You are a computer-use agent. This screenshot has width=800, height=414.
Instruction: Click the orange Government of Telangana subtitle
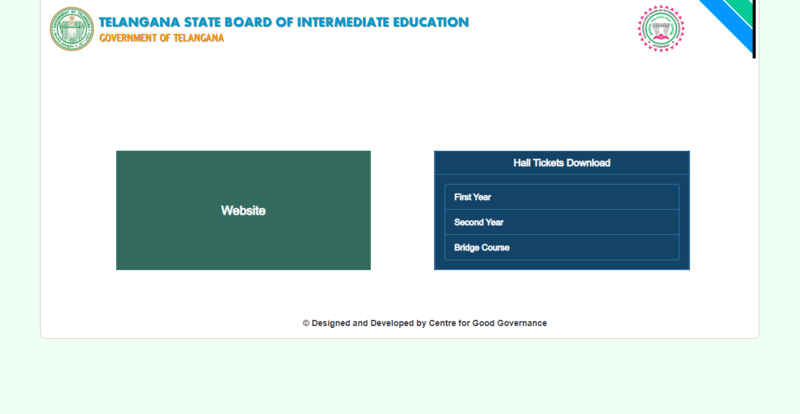point(161,38)
